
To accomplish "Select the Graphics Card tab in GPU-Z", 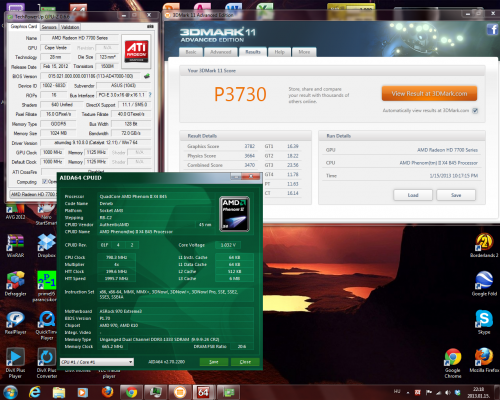I will (x=24, y=26).
